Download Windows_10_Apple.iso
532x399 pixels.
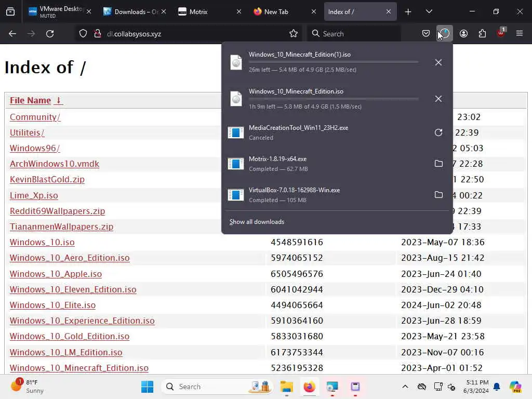[56, 274]
